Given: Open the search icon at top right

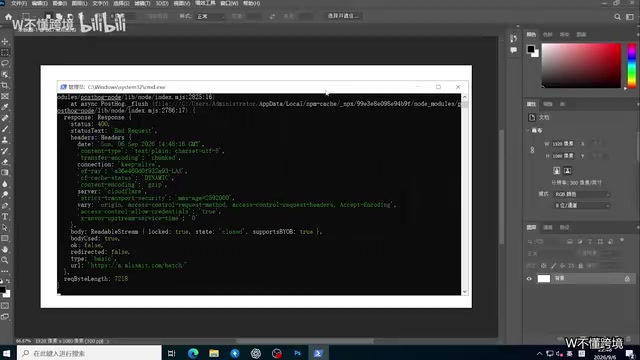Looking at the screenshot, I should (617, 17).
